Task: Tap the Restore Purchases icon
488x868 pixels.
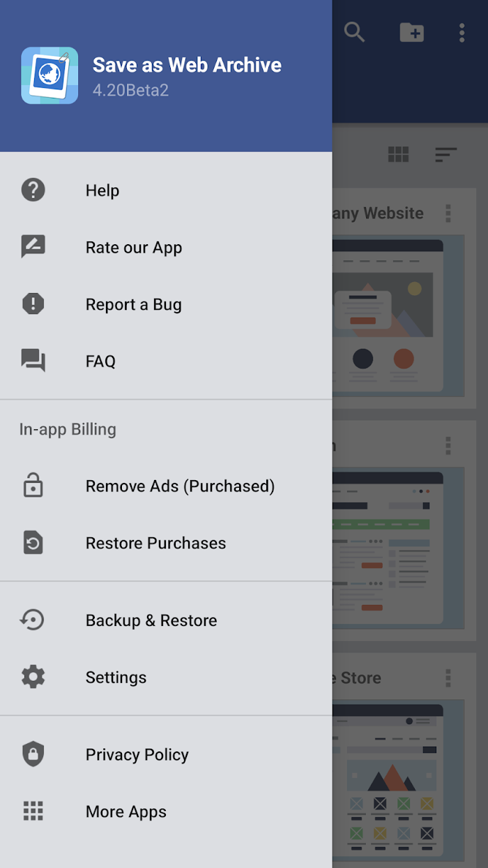Action: click(x=33, y=543)
